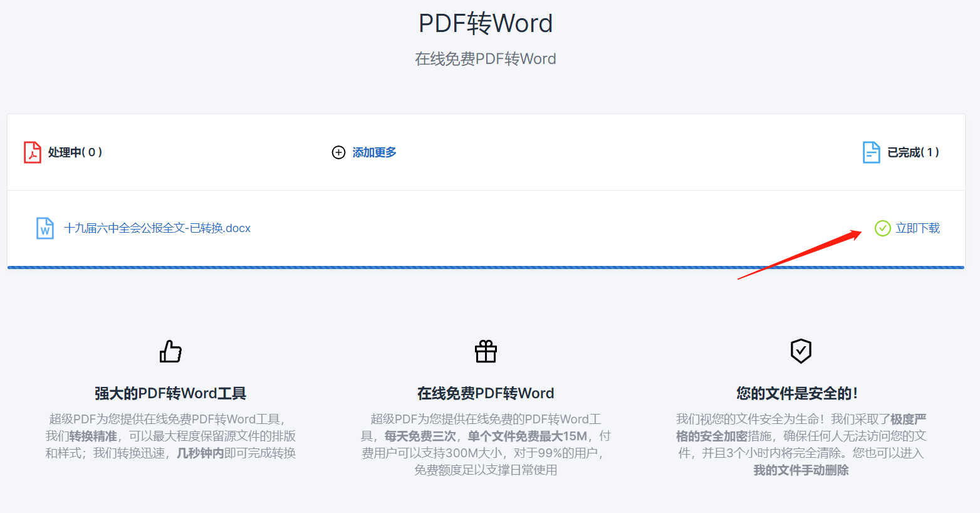
Task: Click 我的文件手动删除 bold text
Action: (801, 470)
